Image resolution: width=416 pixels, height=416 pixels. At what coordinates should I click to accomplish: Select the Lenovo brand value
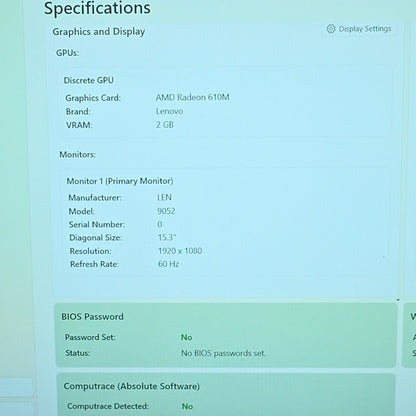click(x=169, y=111)
